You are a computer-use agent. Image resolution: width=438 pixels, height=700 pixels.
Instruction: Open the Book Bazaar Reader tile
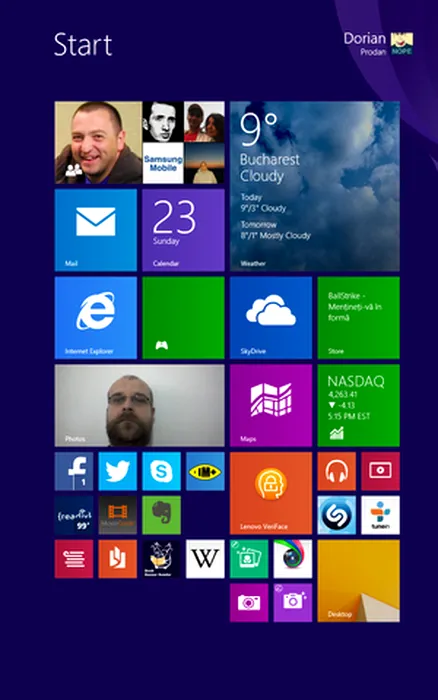coord(161,559)
